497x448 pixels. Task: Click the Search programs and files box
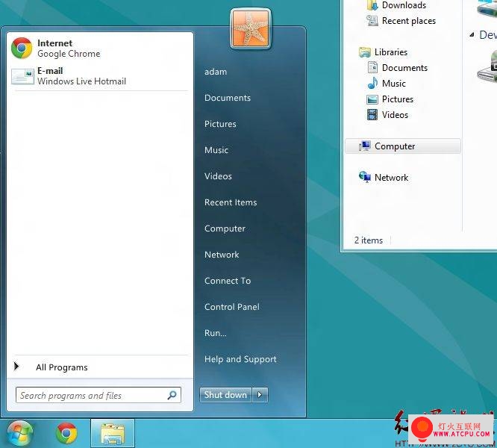tap(99, 395)
